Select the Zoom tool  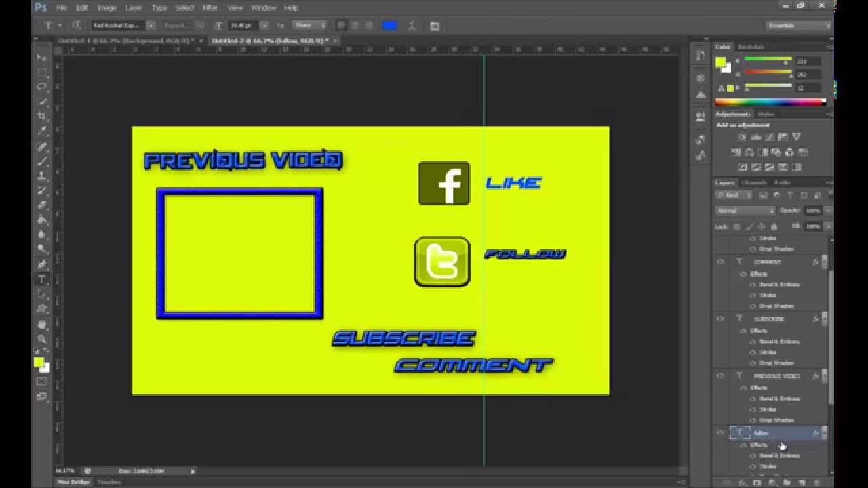click(42, 338)
